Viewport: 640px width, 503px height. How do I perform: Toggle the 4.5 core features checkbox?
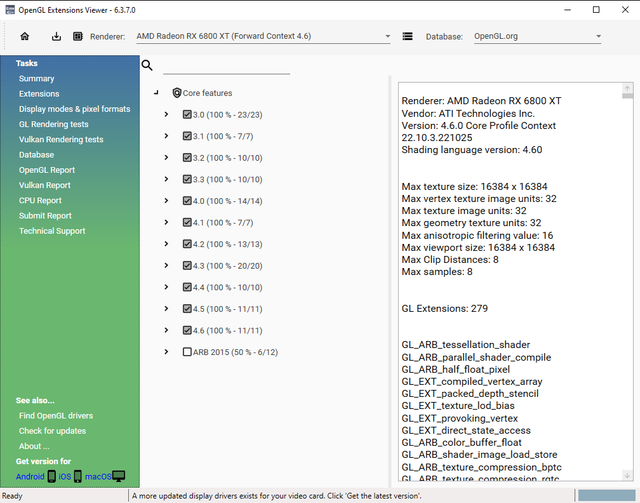click(187, 309)
